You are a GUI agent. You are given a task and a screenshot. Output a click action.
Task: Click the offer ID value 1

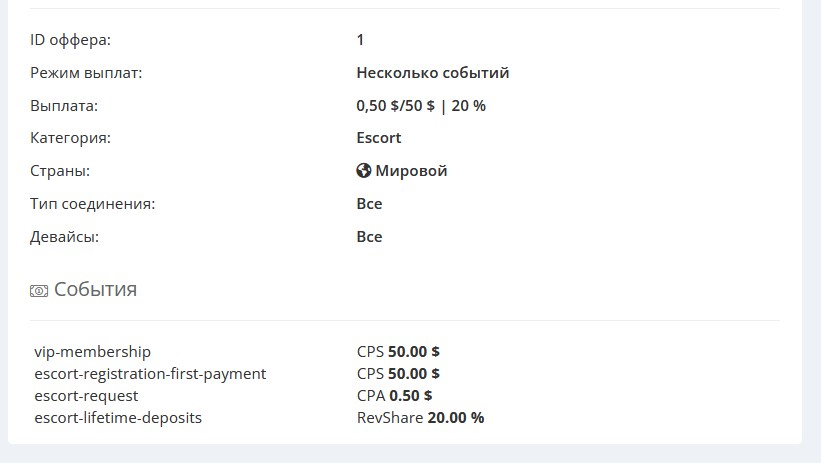(360, 40)
